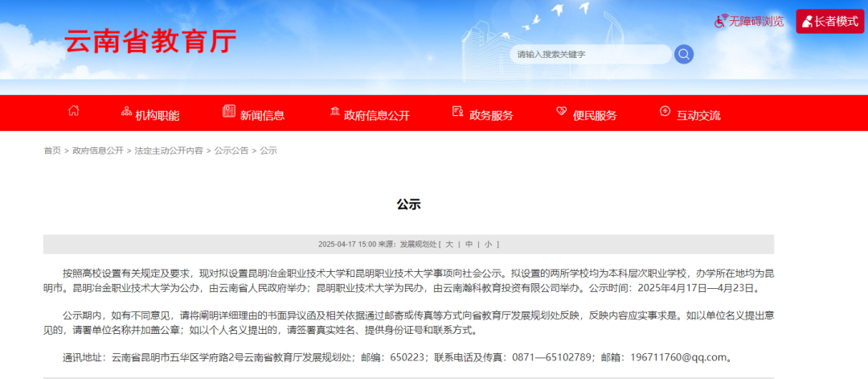868x379 pixels.
Task: Click the blue search magnifier button
Action: point(684,54)
